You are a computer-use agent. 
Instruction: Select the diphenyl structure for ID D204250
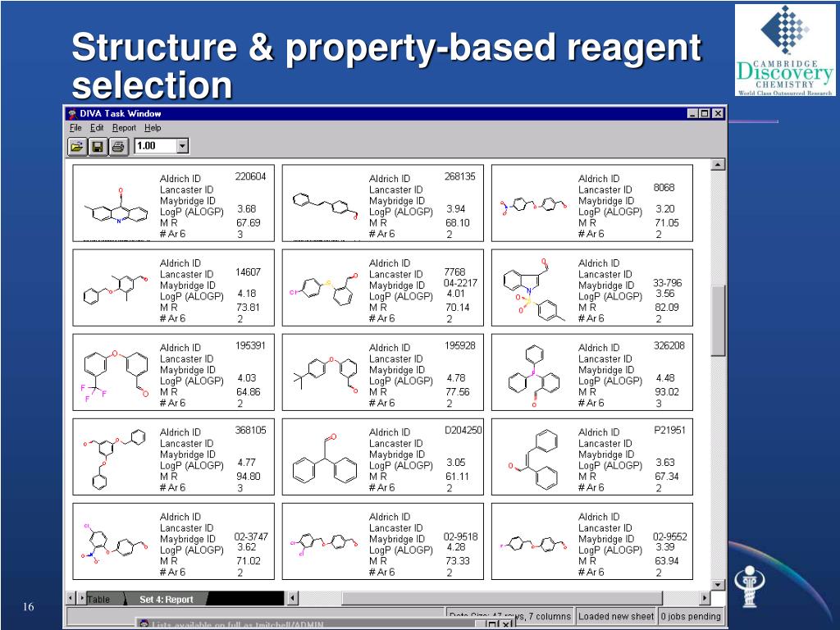coord(325,459)
